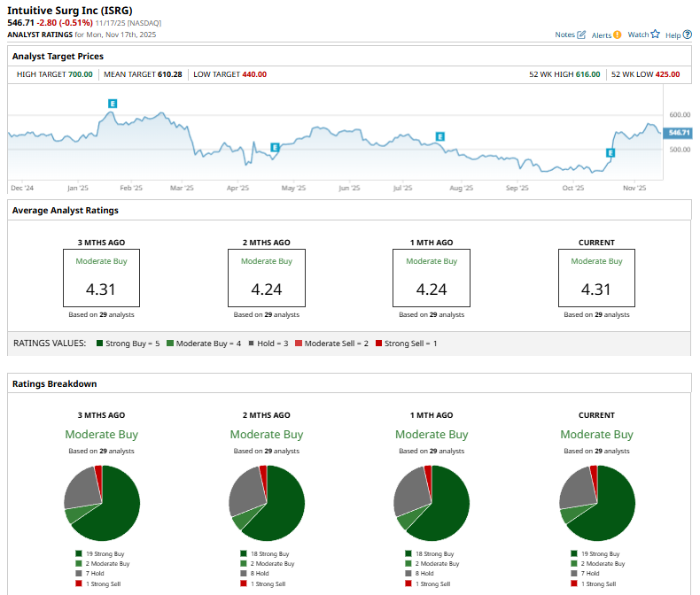Click the orange Alerts exclamation icon
Viewport: 700px width, 595px height.
[x=617, y=35]
